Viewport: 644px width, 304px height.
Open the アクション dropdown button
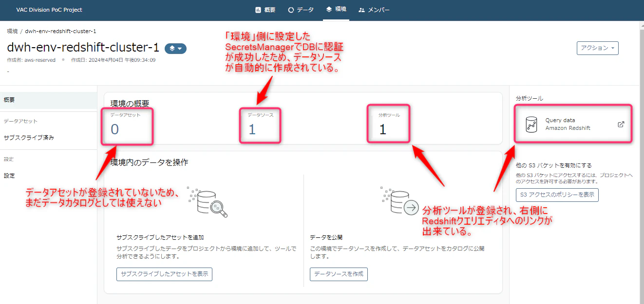click(598, 48)
